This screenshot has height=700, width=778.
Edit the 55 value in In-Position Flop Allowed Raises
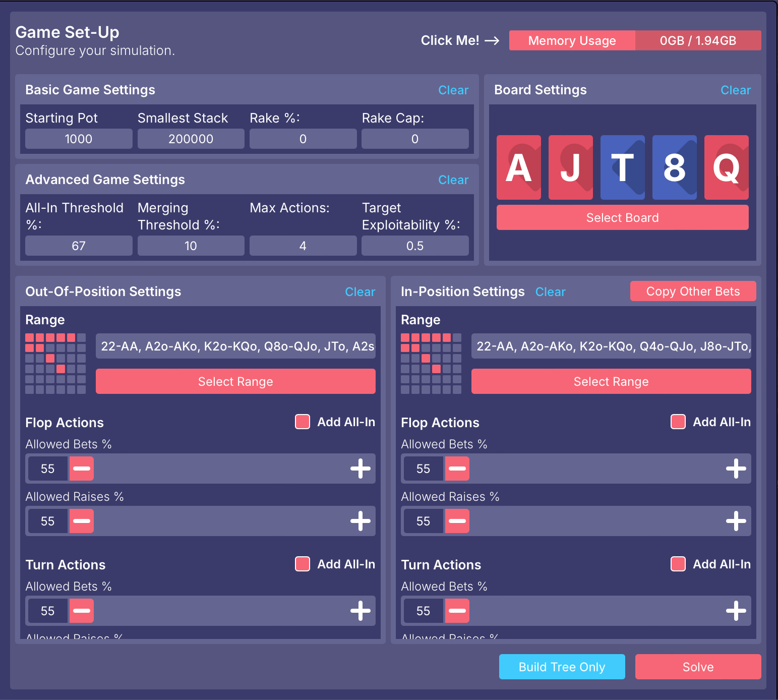pos(424,521)
